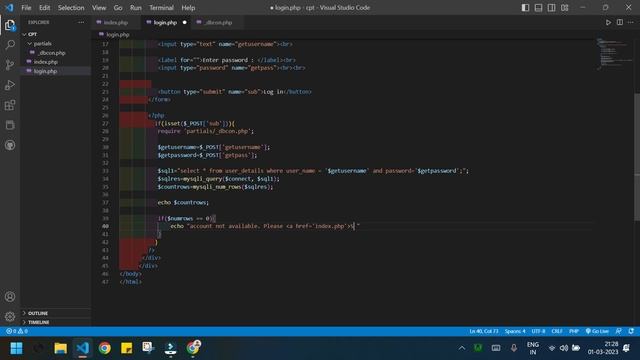Open Windows Start button

tap(16, 348)
